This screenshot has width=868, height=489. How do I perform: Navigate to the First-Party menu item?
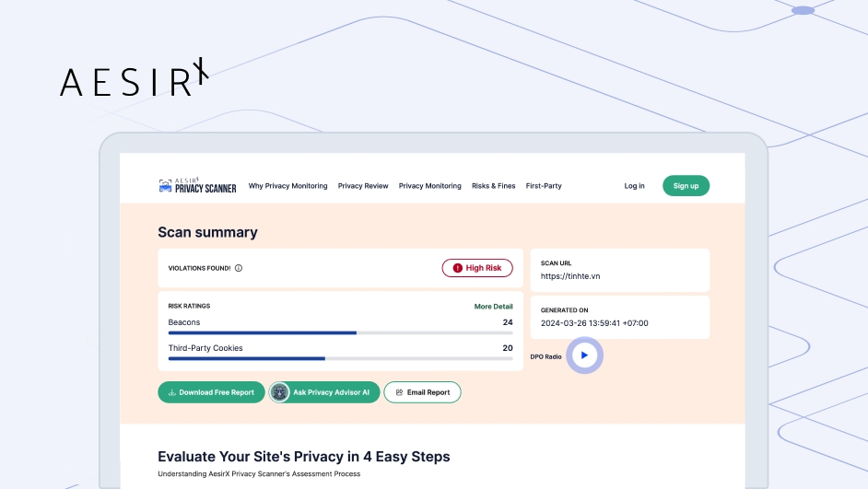[544, 186]
